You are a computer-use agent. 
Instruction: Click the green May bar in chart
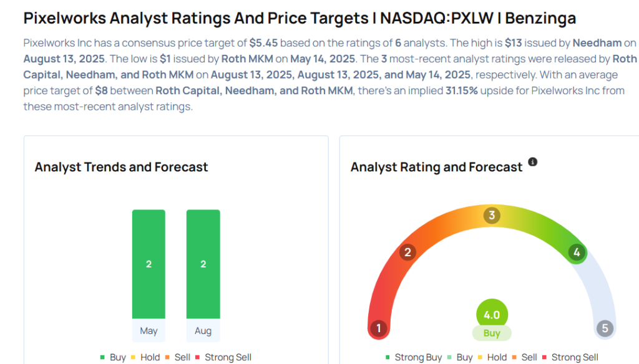point(149,264)
